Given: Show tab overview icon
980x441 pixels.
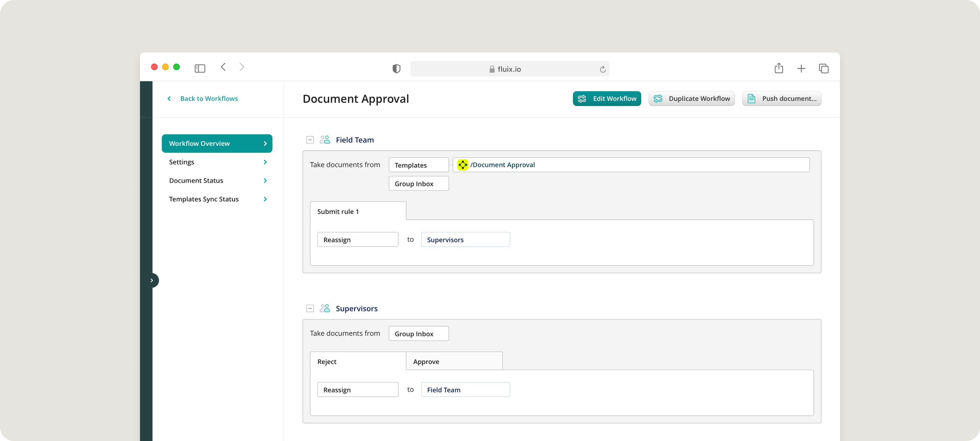Looking at the screenshot, I should (823, 69).
